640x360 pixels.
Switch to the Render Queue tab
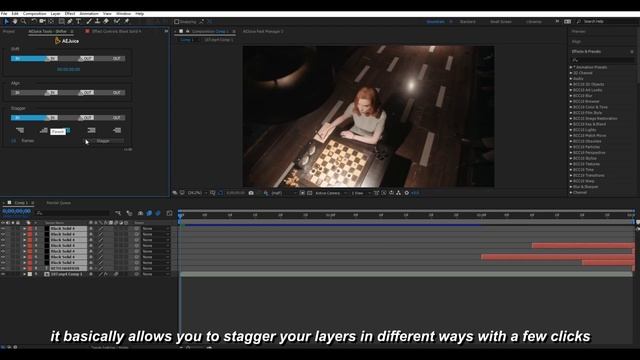coord(58,203)
